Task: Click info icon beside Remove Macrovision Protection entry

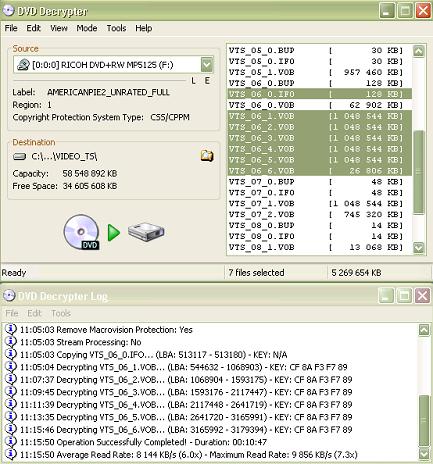Action: coord(11,329)
